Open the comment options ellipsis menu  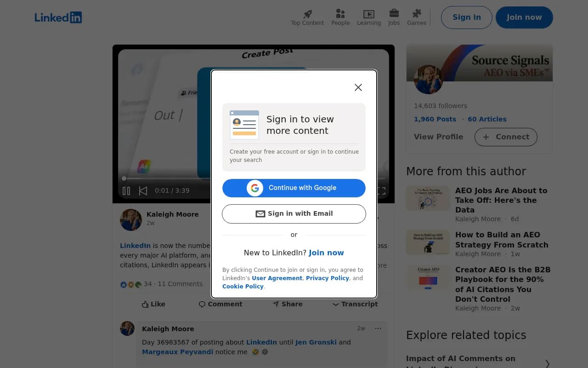(x=378, y=328)
